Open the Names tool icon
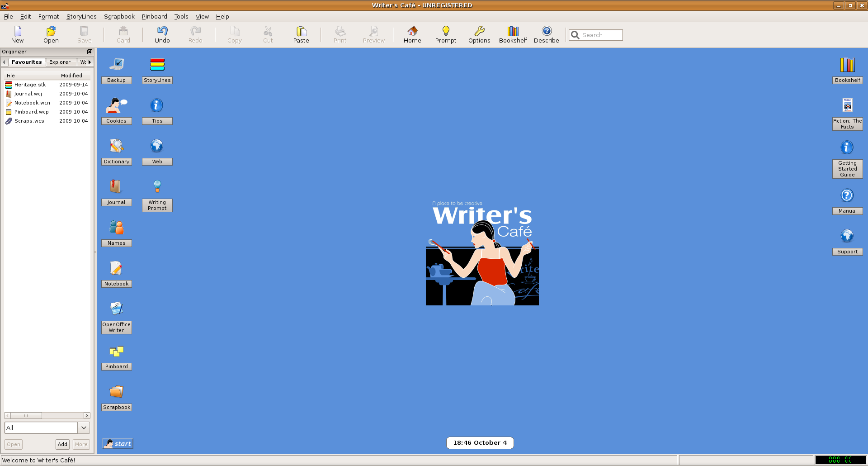The image size is (868, 466). (116, 228)
